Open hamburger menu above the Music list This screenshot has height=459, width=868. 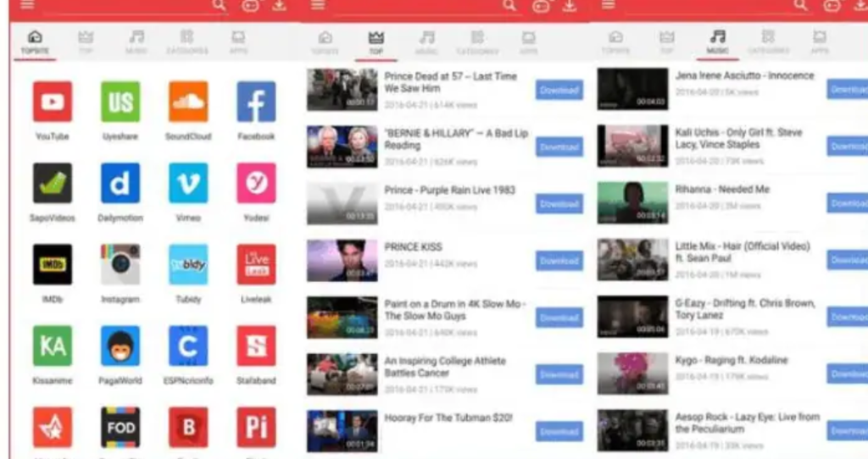point(608,5)
